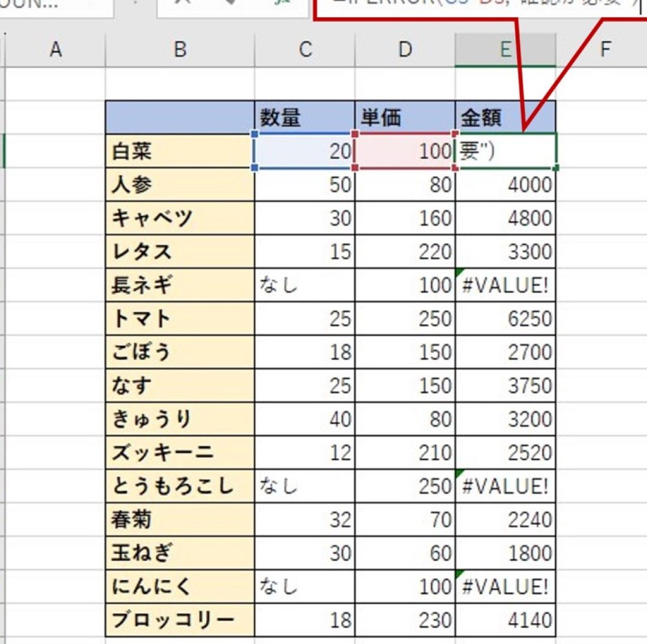Click the 単価 header cell
647x644 pixels.
click(x=405, y=117)
